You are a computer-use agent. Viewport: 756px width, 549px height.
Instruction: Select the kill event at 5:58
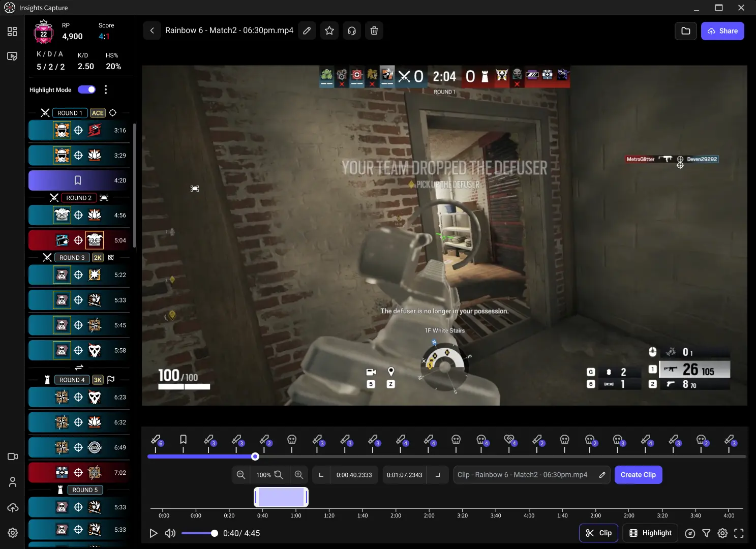pos(79,350)
